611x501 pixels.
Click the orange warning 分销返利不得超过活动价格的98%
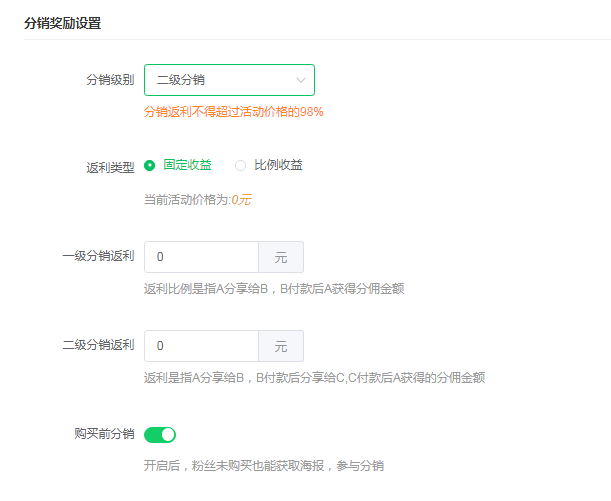pyautogui.click(x=233, y=112)
